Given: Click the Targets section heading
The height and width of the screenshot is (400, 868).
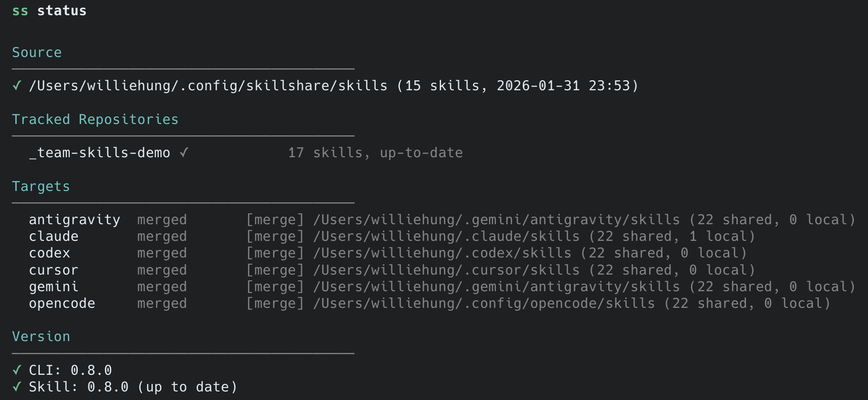Looking at the screenshot, I should coord(41,186).
